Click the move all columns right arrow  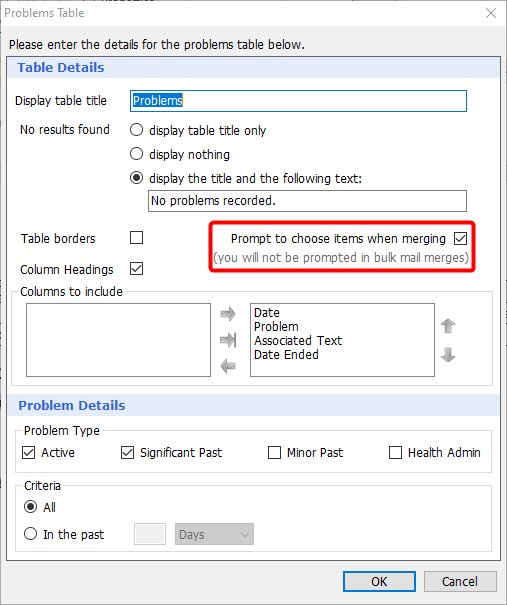tap(228, 340)
